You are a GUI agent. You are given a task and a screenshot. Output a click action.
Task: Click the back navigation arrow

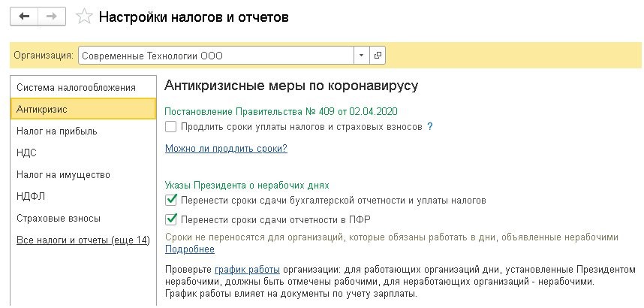24,16
